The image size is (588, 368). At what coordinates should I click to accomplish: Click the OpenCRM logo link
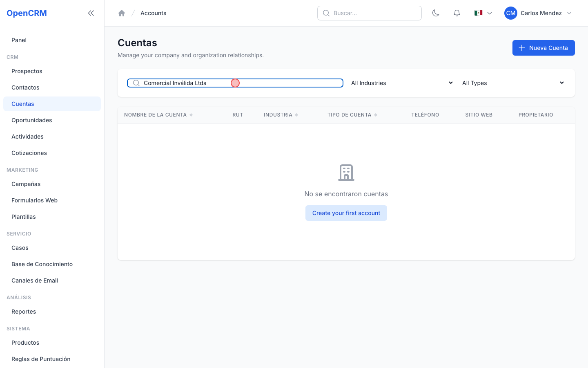point(27,13)
